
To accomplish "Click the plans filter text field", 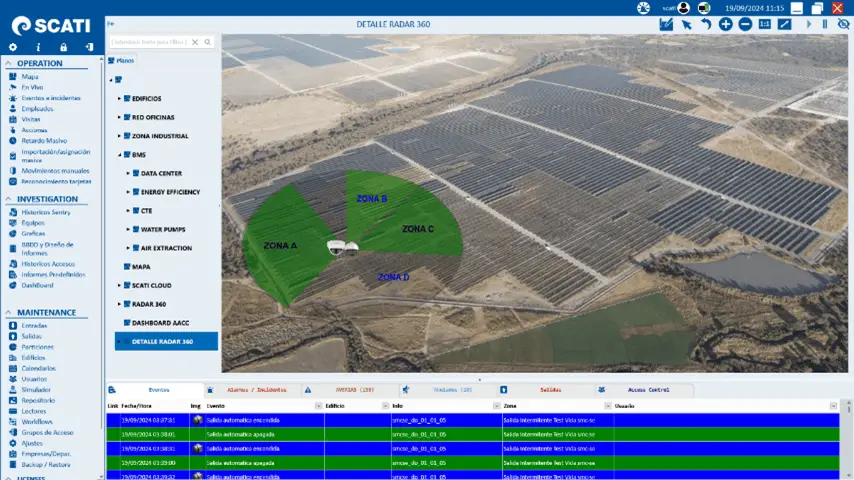I will (x=150, y=42).
